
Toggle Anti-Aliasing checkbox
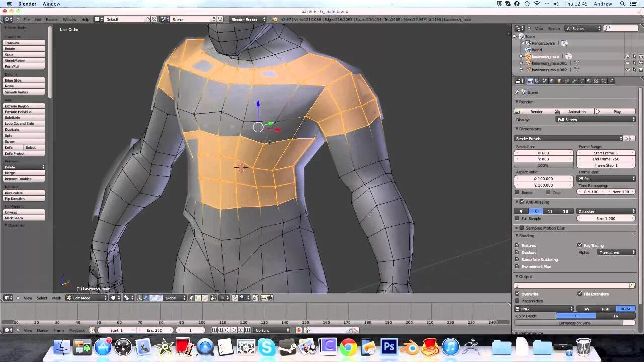pyautogui.click(x=522, y=202)
